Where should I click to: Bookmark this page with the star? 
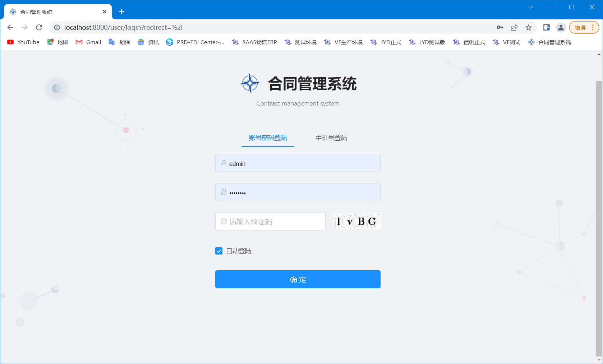click(529, 27)
